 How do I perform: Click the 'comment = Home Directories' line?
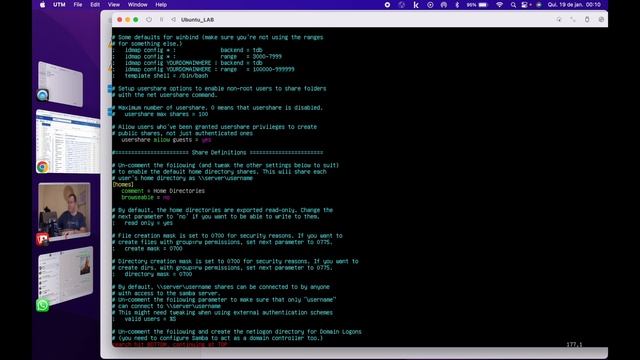(x=163, y=191)
